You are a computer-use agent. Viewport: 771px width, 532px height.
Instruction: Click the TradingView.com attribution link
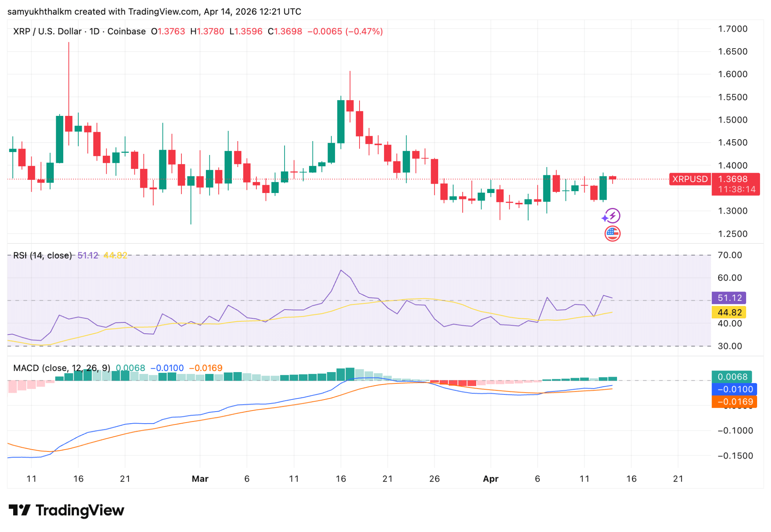pyautogui.click(x=162, y=11)
